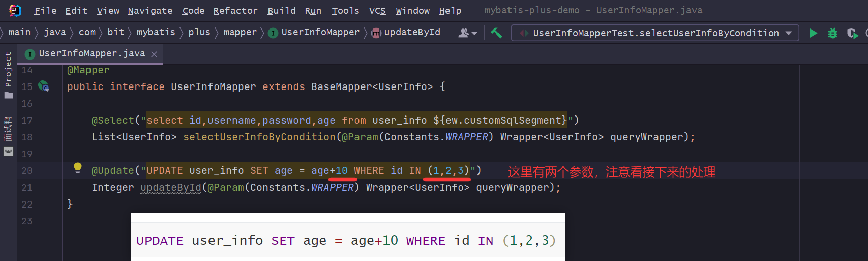Click the yellow intention lightbulb
Image resolution: width=868 pixels, height=261 pixels.
pyautogui.click(x=77, y=168)
